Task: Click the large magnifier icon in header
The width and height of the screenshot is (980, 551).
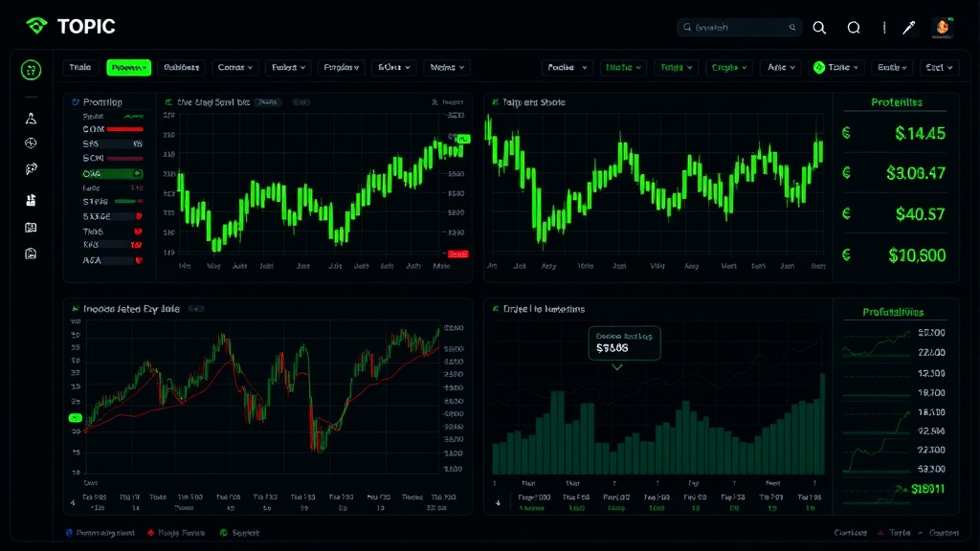Action: click(819, 28)
